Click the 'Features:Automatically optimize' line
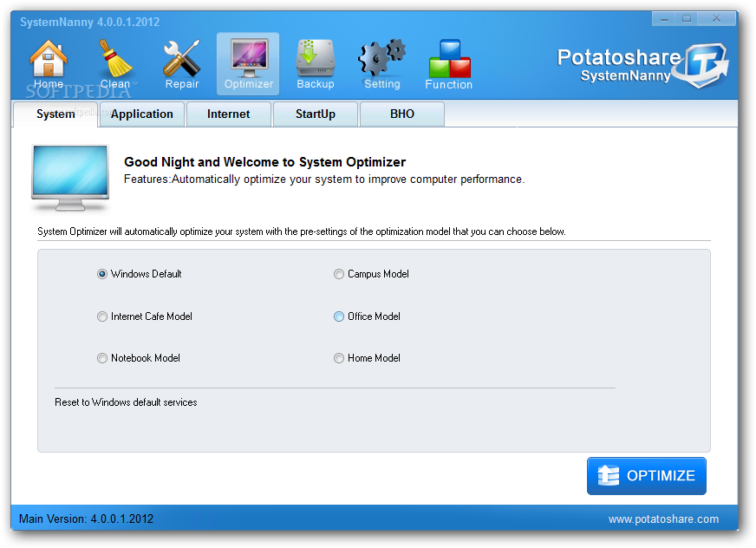The width and height of the screenshot is (756, 548). (x=324, y=179)
